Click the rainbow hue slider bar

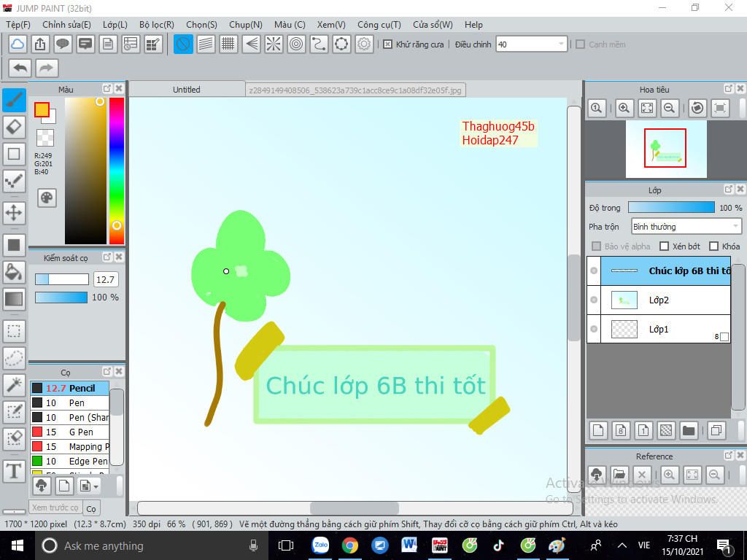coord(117,171)
